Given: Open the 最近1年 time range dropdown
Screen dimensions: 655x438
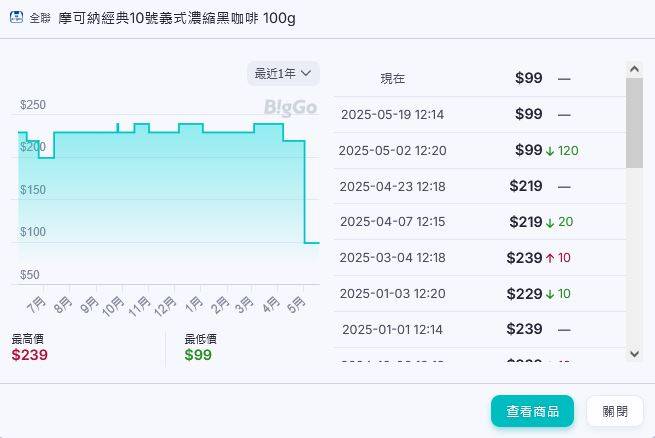Looking at the screenshot, I should point(283,73).
